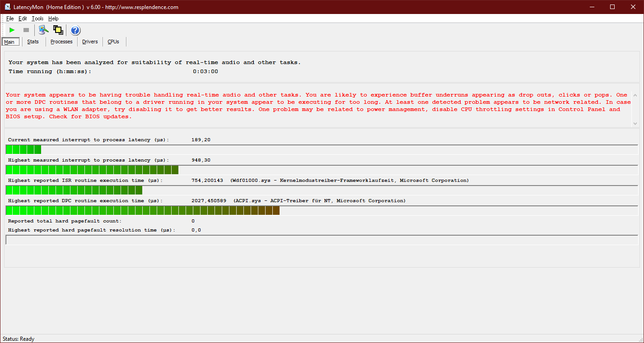Click the 'Reported total hard pagefault count' label
This screenshot has width=644, height=343.
[x=65, y=221]
